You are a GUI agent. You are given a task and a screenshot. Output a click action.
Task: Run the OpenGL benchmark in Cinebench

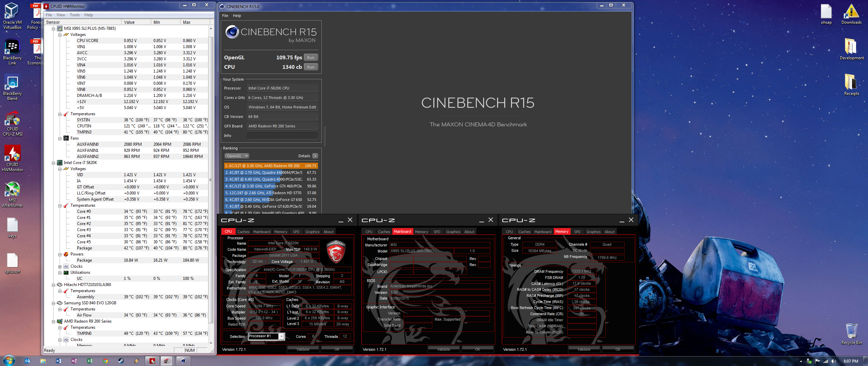[x=311, y=58]
